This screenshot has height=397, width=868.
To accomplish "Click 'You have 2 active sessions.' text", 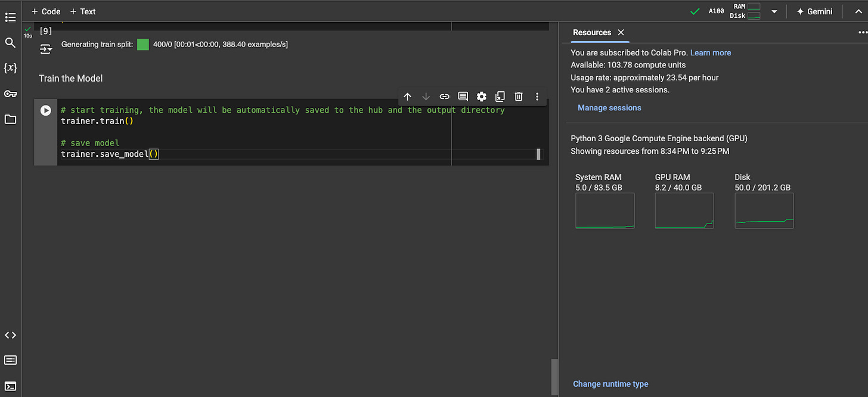I will pos(620,90).
